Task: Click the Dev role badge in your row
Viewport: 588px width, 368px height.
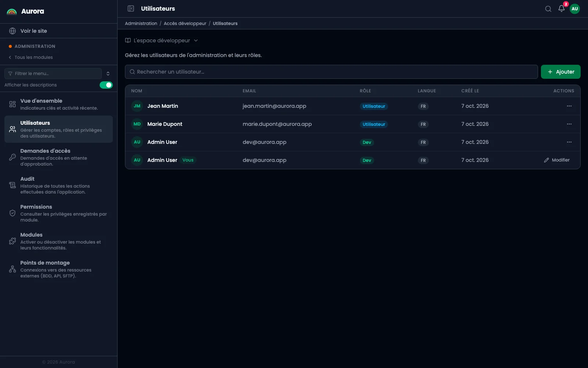Action: [x=367, y=160]
